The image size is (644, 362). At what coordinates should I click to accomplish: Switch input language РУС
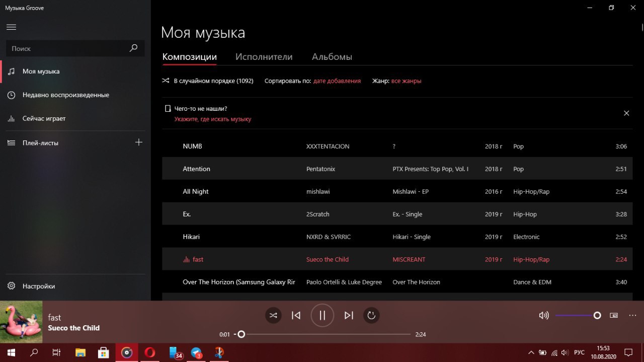pos(580,352)
